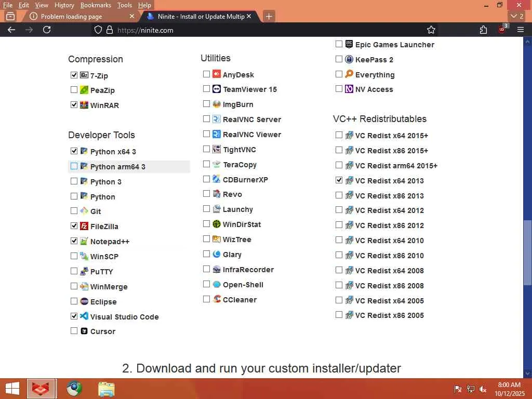Check the ImgBurn checkbox

pyautogui.click(x=206, y=104)
